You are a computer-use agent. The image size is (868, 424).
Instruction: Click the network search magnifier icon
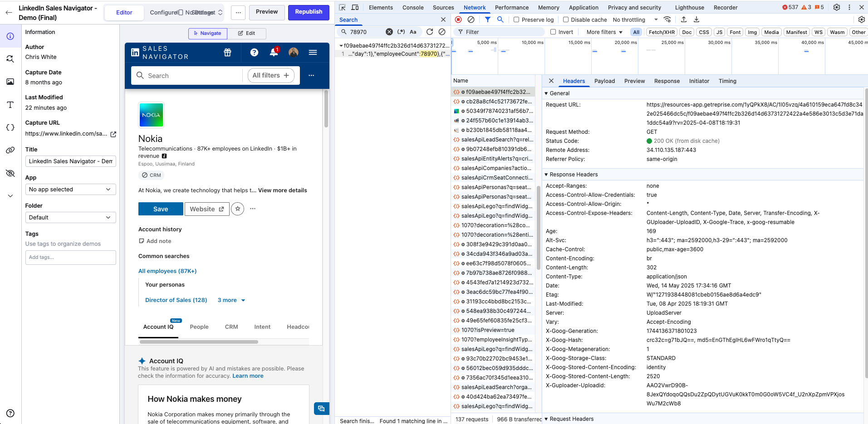(x=500, y=19)
